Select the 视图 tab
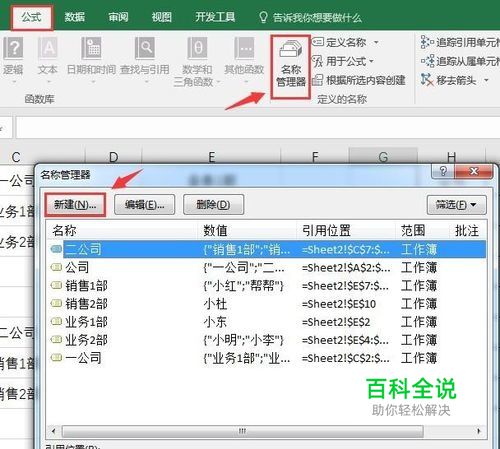The height and width of the screenshot is (449, 500). [x=162, y=17]
